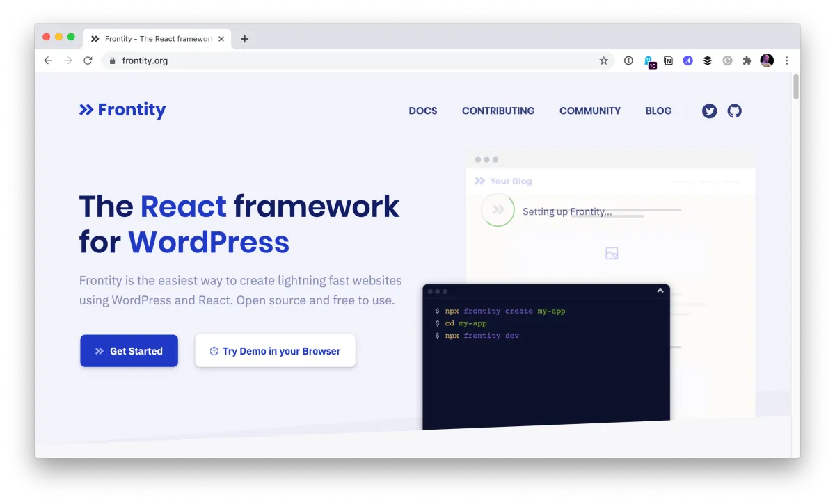The width and height of the screenshot is (835, 504).
Task: Click 'The React framework for WordPress' headline
Action: click(239, 224)
